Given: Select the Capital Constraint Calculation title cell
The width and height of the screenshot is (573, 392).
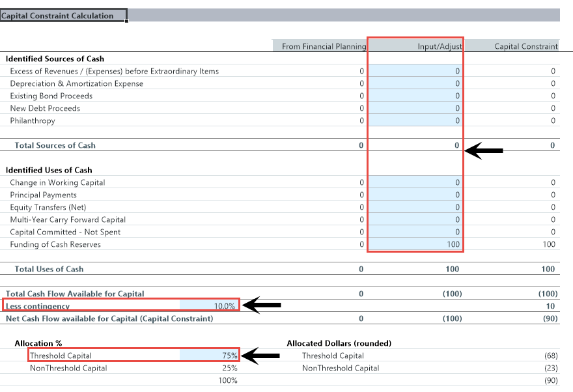Looking at the screenshot, I should 63,16.
